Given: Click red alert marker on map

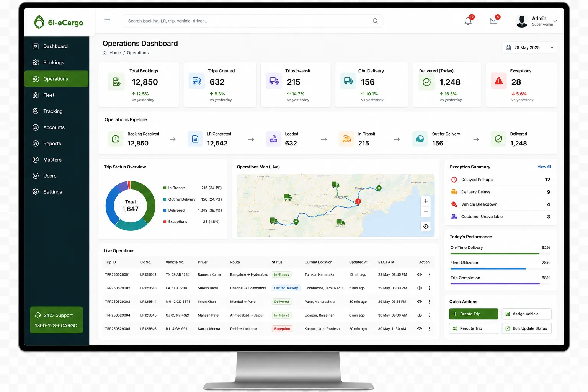Looking at the screenshot, I should (358, 201).
